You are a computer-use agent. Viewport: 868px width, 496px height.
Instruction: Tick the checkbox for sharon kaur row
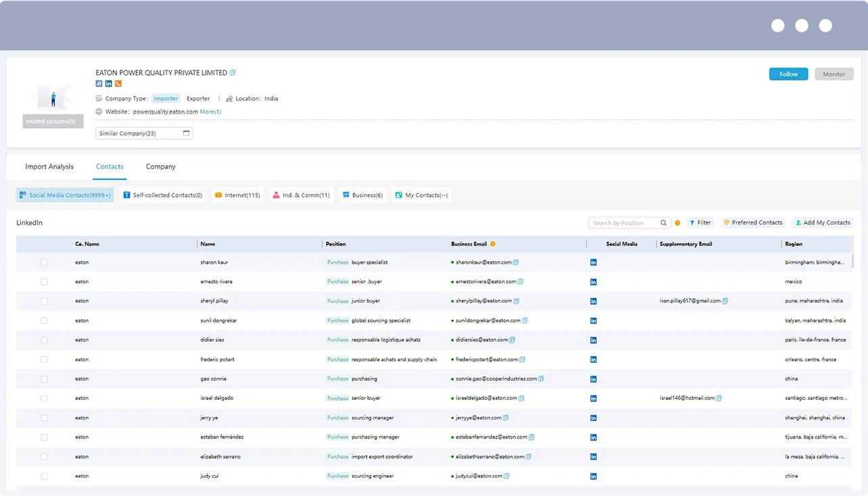coord(44,263)
